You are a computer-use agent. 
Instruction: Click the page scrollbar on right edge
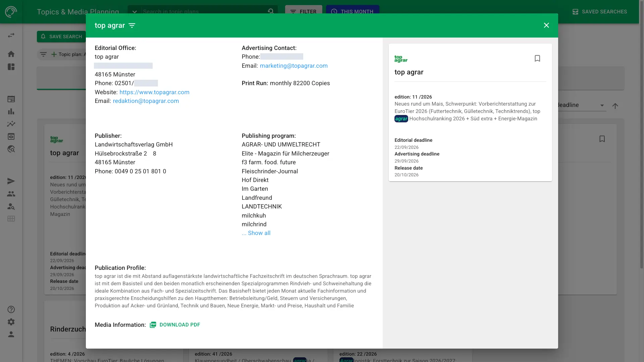click(642, 134)
